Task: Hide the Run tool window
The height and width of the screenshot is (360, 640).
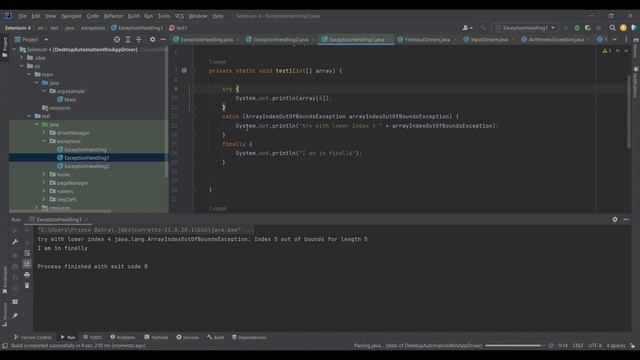Action: tap(626, 219)
